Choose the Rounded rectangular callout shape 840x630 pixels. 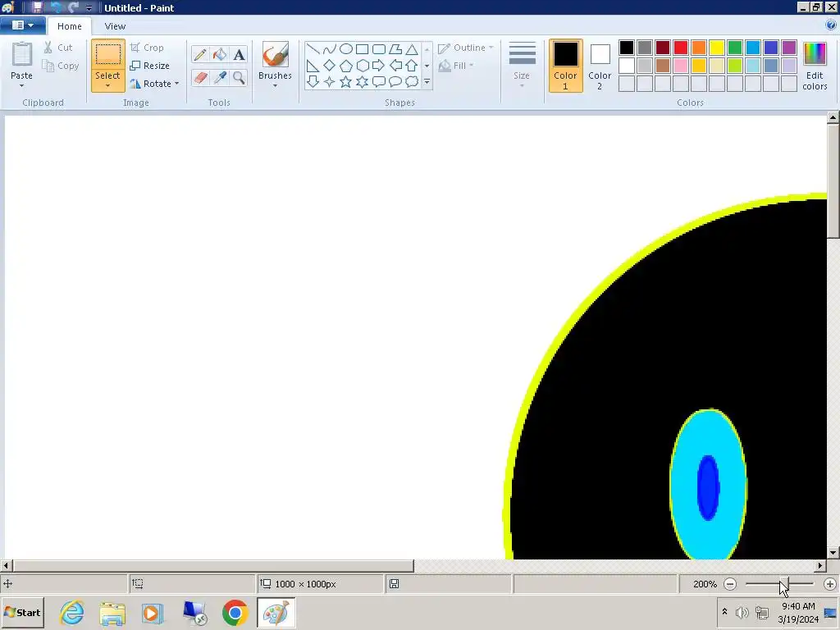(x=379, y=82)
